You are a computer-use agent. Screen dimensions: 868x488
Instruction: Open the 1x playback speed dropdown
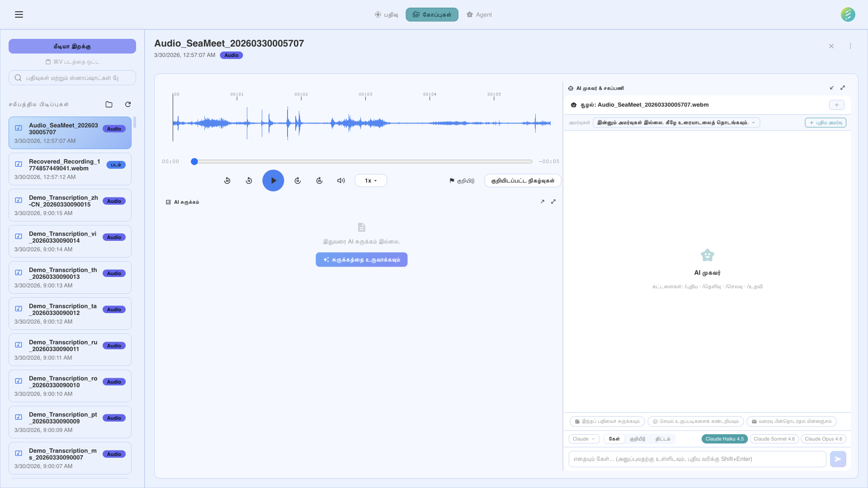[x=370, y=180]
